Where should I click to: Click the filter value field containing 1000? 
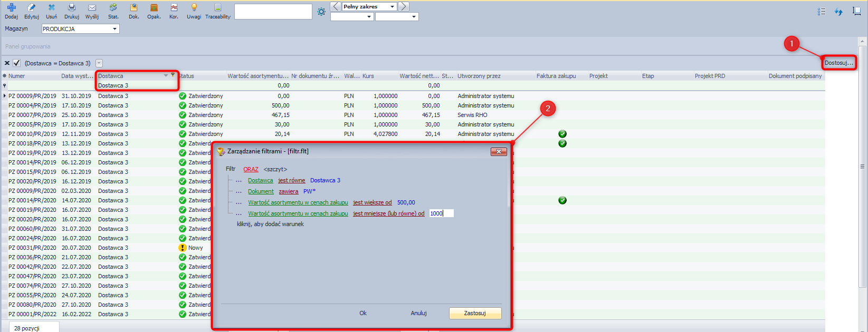[441, 213]
